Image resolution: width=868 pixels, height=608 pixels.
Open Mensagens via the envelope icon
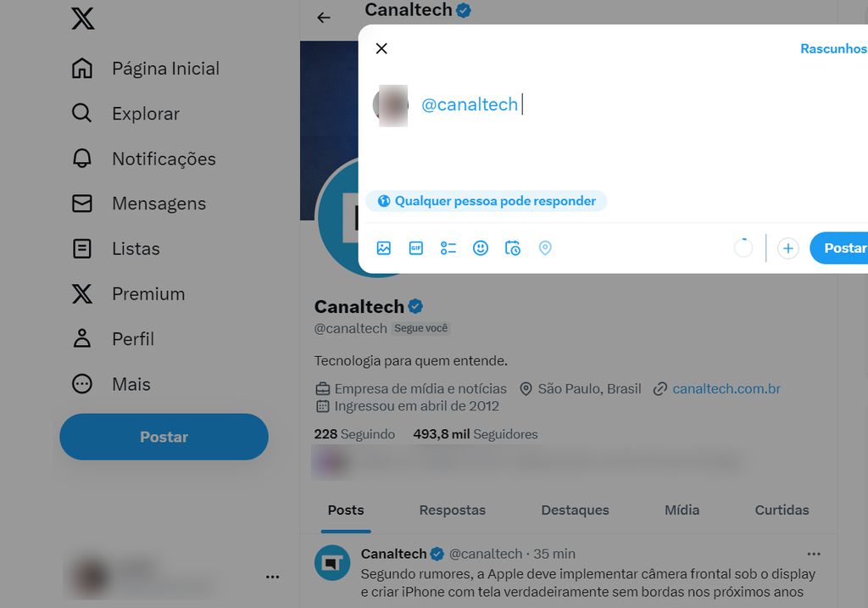[81, 203]
